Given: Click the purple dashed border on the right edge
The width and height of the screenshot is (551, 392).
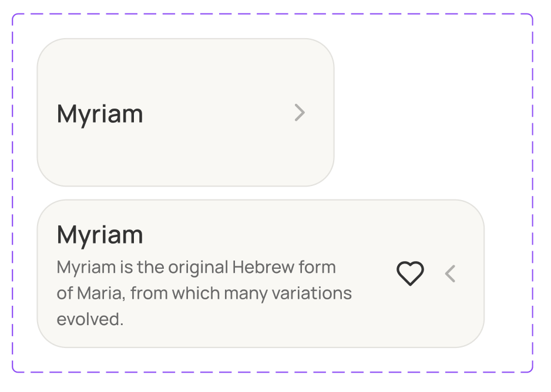Looking at the screenshot, I should point(532,194).
